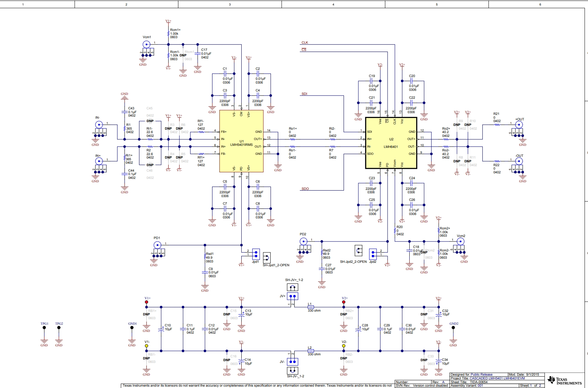Click the Texas Instruments logo
588x388 pixels.
pos(565,381)
